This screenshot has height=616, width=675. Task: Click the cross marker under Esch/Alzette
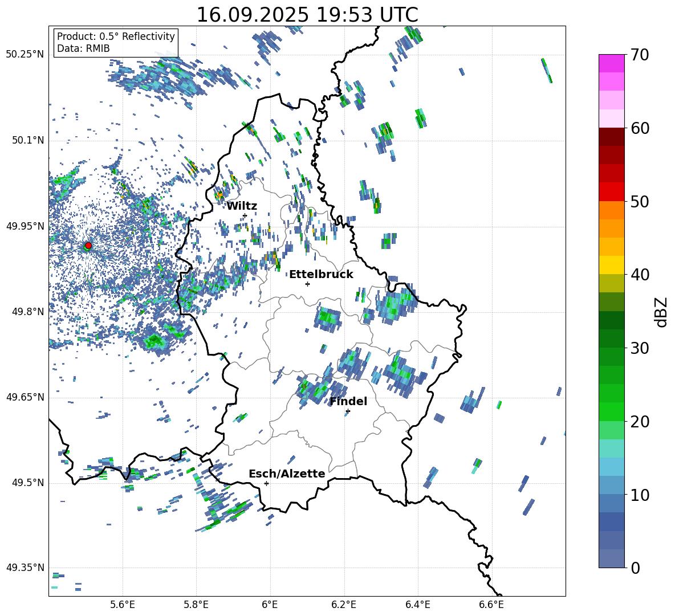point(266,483)
